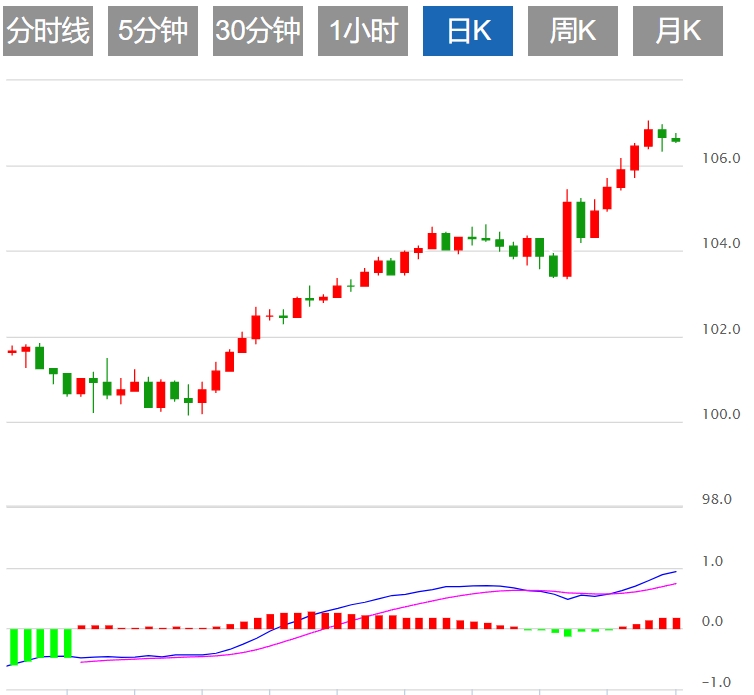Click the tall red candle jumping above 105
The height and width of the screenshot is (695, 754).
pyautogui.click(x=567, y=239)
